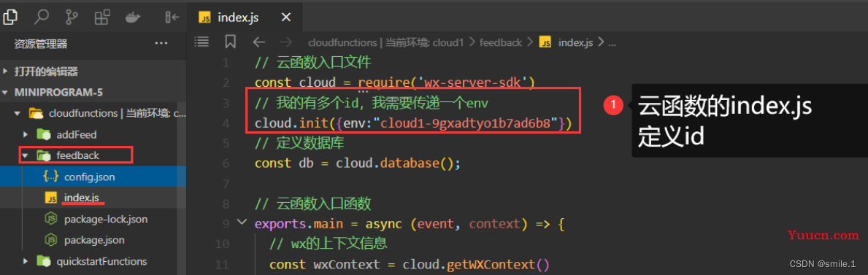The image size is (868, 275).
Task: Click the feedback breadcrumb segment
Action: (500, 42)
